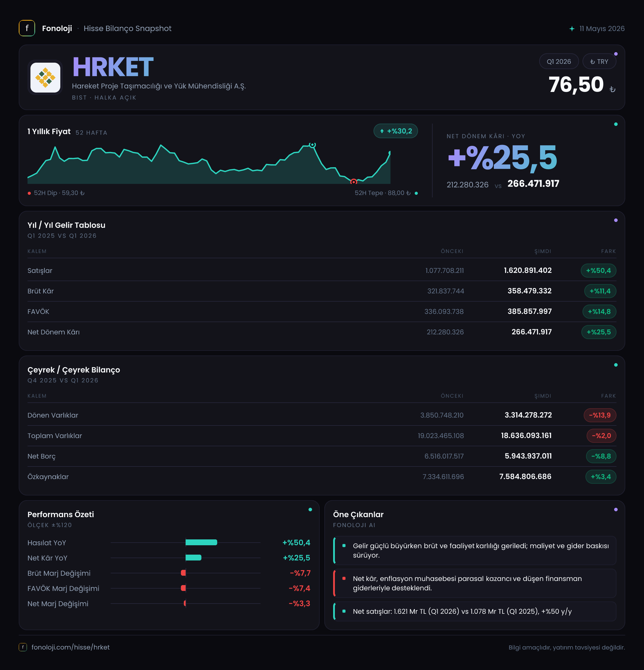Click the -%7,7 Brüt Marj Değişimi value
Image resolution: width=644 pixels, height=670 pixels.
pyautogui.click(x=300, y=573)
